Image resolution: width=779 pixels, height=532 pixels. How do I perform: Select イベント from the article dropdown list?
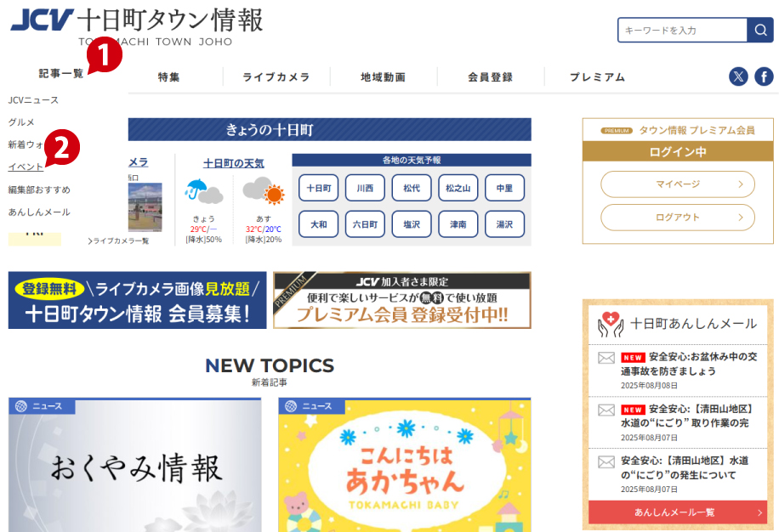point(26,167)
